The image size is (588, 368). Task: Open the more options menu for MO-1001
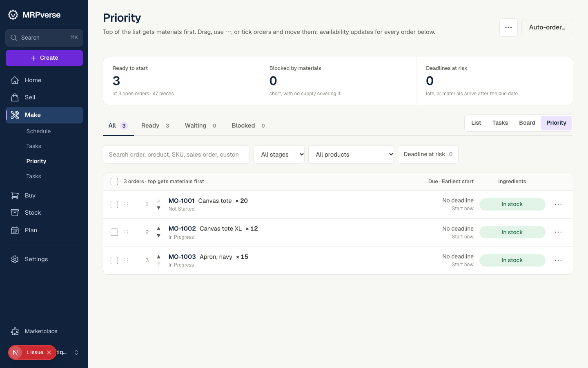pyautogui.click(x=558, y=204)
